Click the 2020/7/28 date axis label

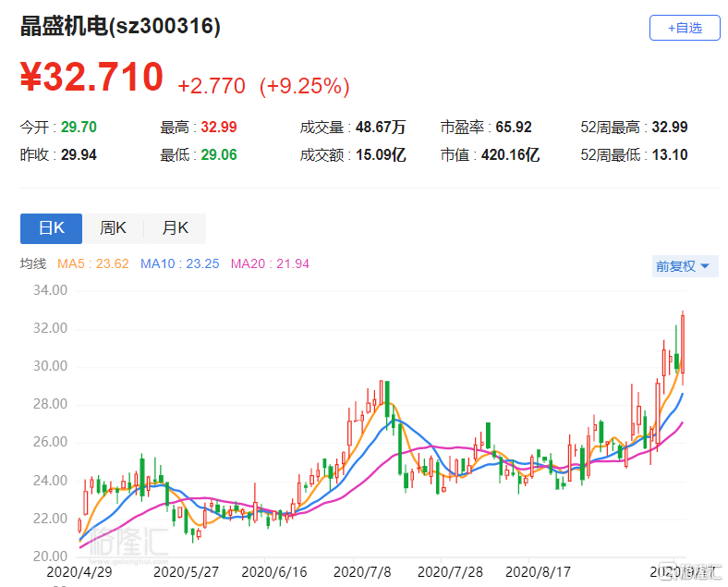coord(450,572)
